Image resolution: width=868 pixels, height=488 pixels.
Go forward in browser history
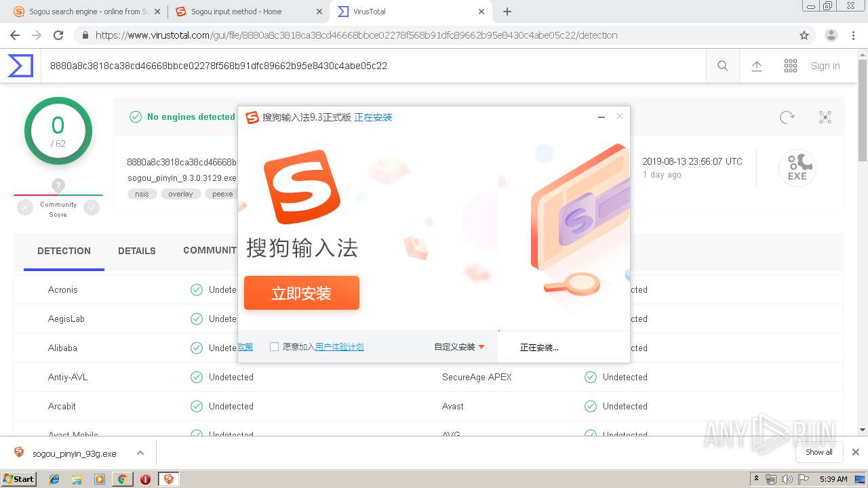37,35
